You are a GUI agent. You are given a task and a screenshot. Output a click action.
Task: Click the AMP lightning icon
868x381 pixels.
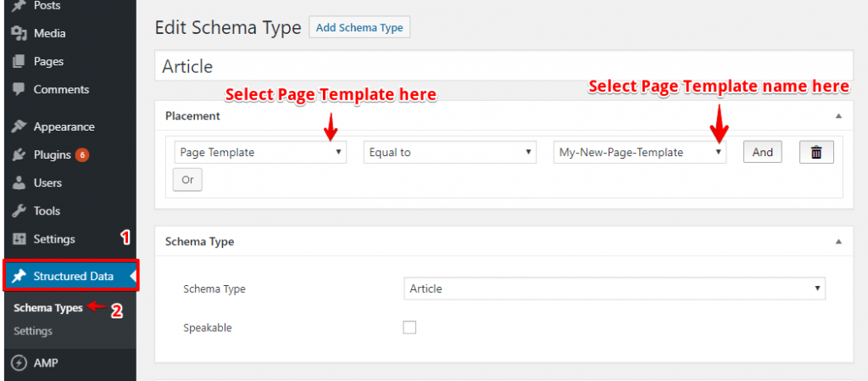click(19, 363)
